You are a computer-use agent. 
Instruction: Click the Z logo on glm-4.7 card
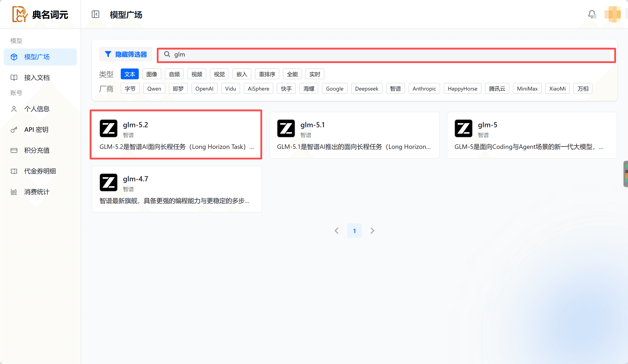click(108, 183)
